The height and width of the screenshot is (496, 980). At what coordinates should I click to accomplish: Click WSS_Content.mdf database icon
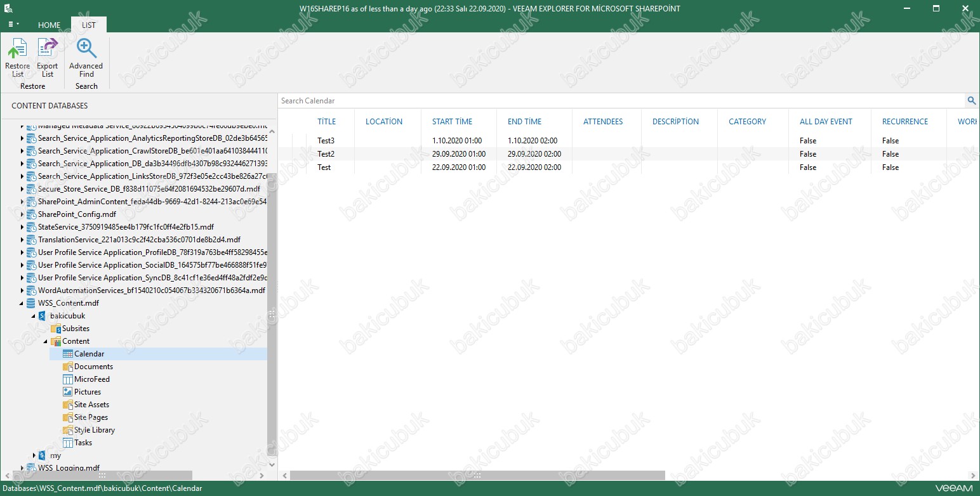point(31,303)
